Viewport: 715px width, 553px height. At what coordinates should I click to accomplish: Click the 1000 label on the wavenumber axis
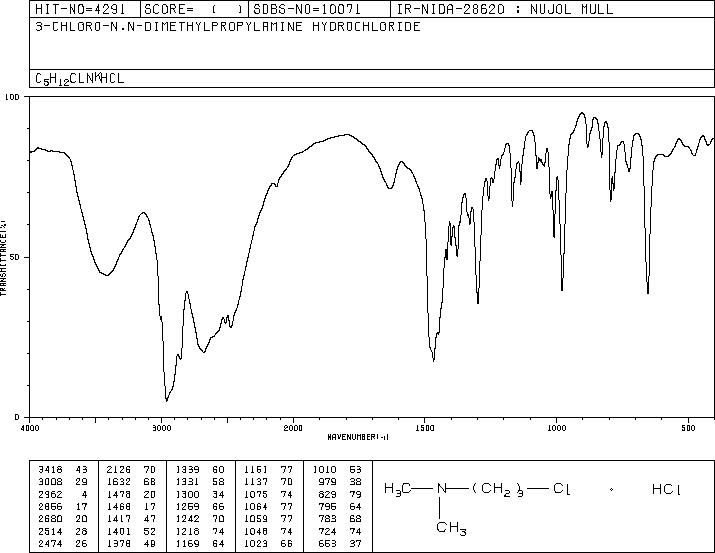[x=557, y=428]
